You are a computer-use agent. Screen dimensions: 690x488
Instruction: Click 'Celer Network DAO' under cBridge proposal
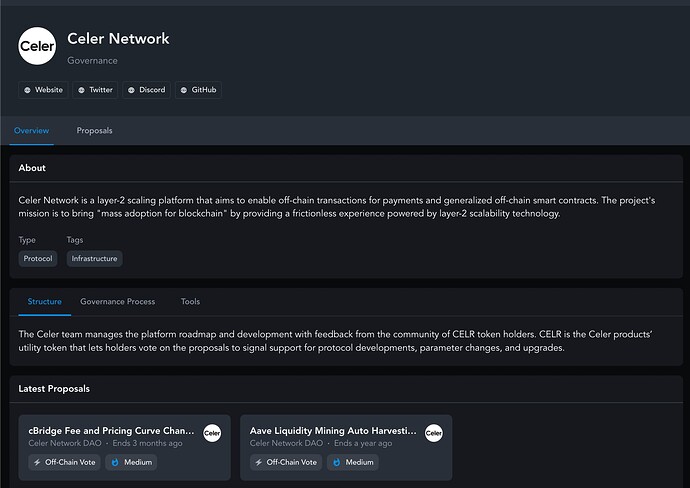coord(65,444)
